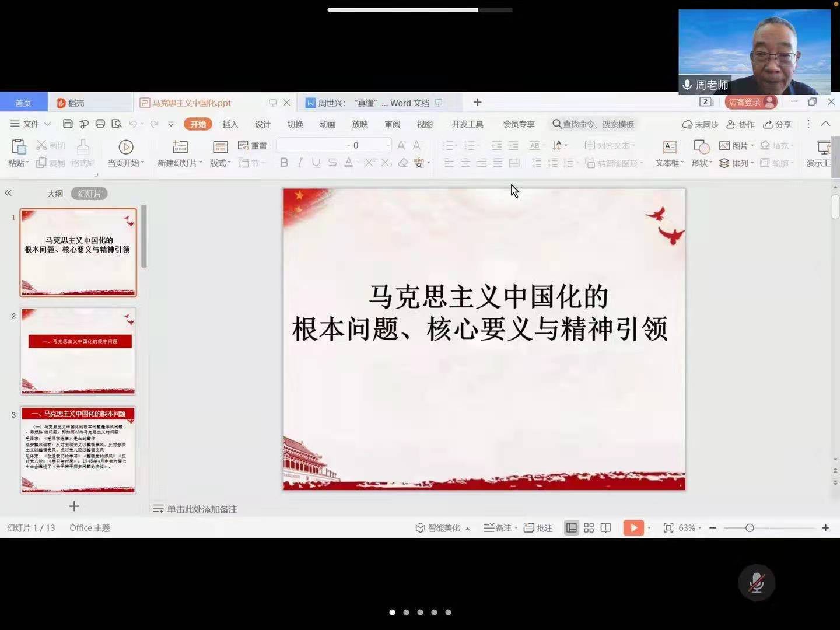Toggle underline formatting
This screenshot has width=840, height=630.
(x=316, y=163)
